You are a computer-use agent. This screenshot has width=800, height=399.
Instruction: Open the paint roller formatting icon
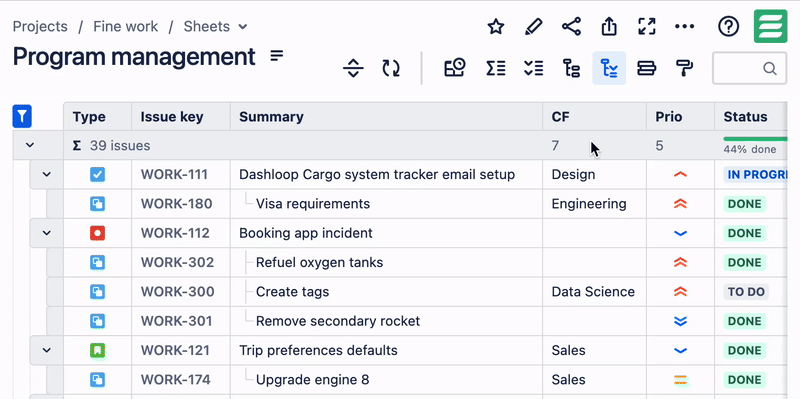point(684,68)
